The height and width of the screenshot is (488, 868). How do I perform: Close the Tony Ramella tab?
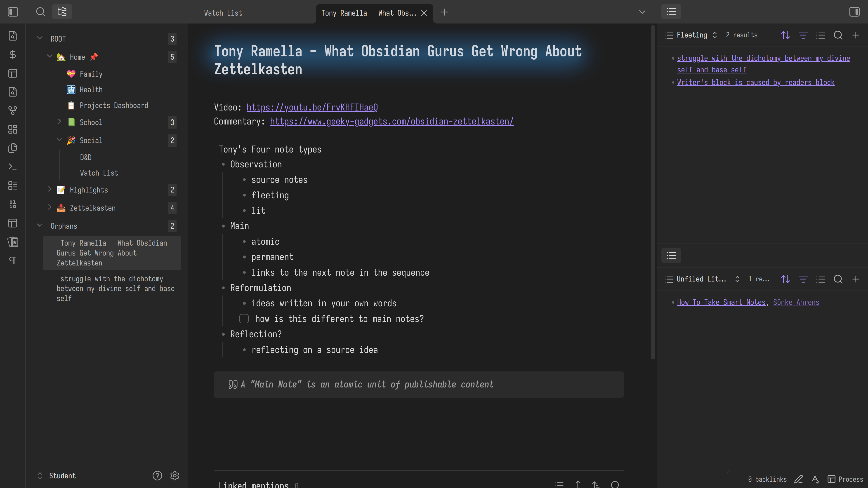[x=424, y=13]
